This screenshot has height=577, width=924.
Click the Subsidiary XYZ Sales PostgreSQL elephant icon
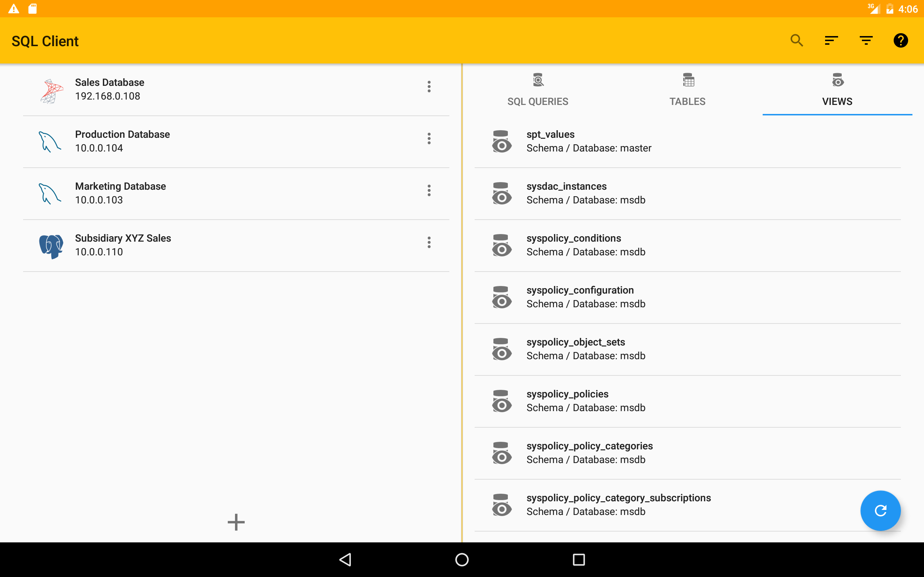coord(51,246)
